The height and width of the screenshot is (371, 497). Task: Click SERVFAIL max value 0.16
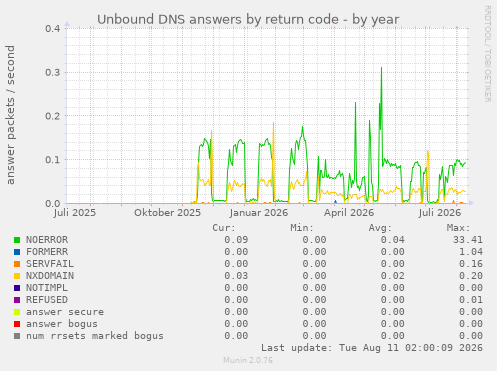coord(471,264)
